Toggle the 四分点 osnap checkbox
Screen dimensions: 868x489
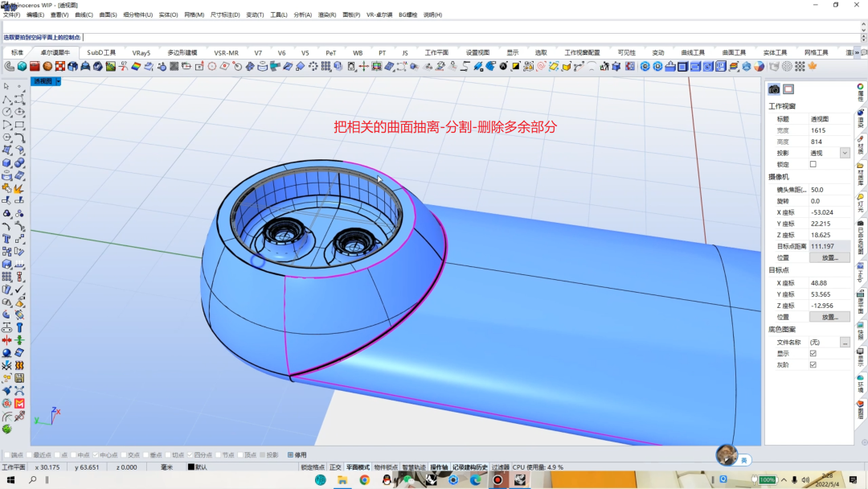190,455
